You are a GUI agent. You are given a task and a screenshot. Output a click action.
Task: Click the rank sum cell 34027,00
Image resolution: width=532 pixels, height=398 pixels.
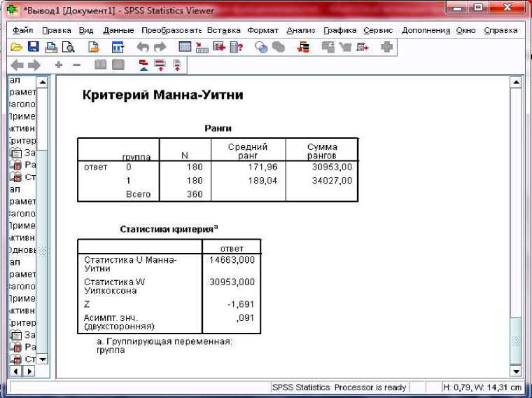(332, 181)
